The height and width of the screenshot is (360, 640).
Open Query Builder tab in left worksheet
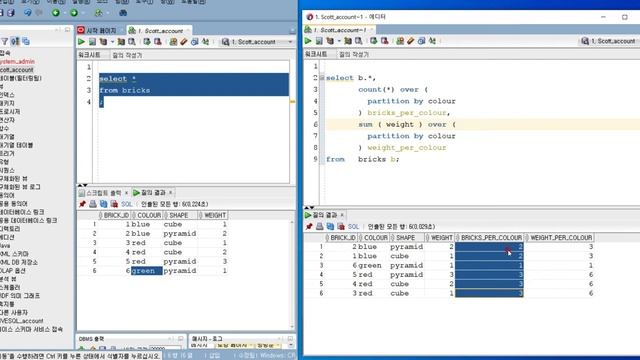(x=127, y=55)
